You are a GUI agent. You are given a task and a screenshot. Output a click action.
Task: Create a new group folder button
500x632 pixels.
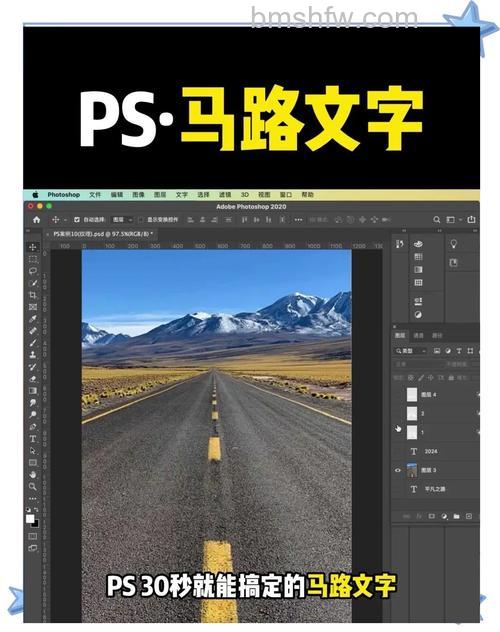pyautogui.click(x=456, y=516)
